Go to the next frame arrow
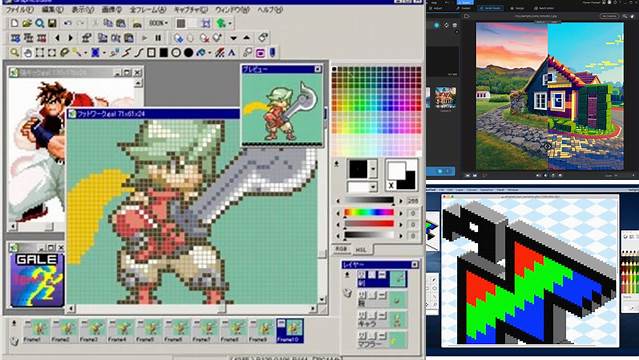 tap(71, 38)
